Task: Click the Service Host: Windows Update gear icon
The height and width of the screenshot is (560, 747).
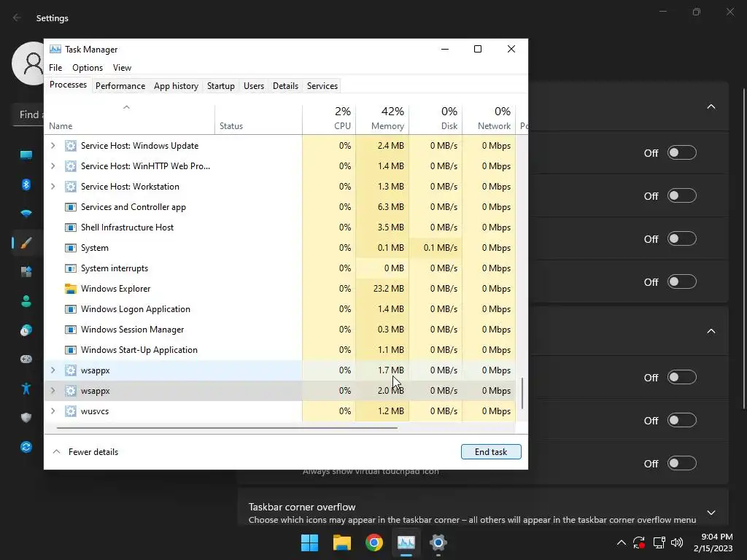Action: pyautogui.click(x=71, y=146)
